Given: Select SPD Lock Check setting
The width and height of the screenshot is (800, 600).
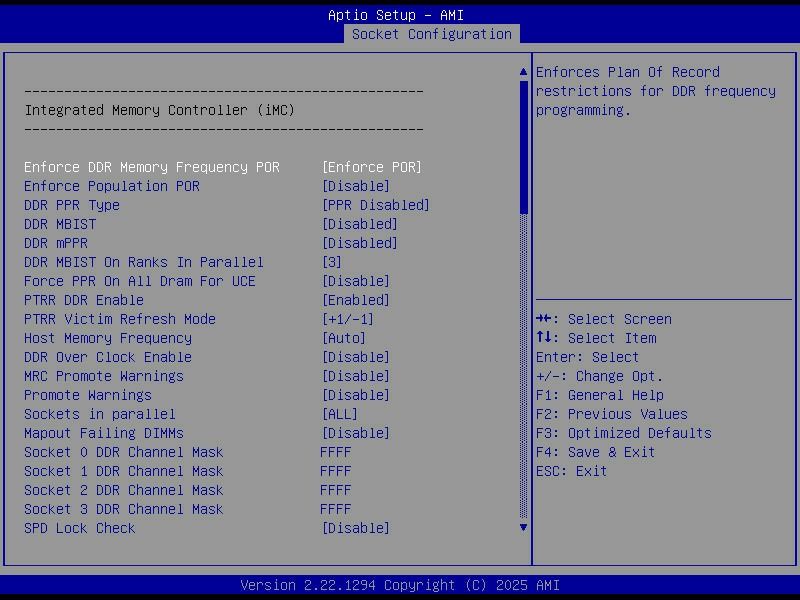Looking at the screenshot, I should (80, 528).
